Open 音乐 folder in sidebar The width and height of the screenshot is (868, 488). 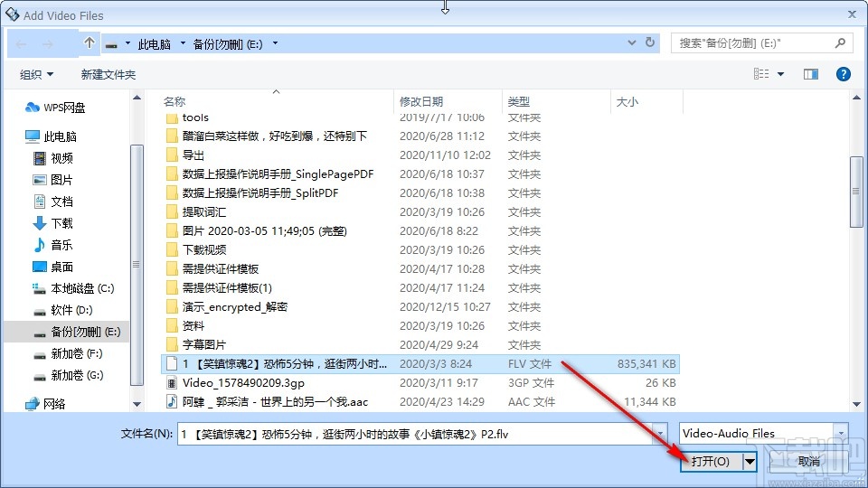coord(53,245)
